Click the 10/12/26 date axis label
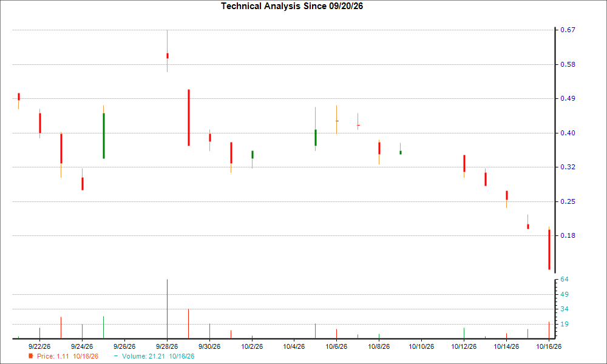The width and height of the screenshot is (607, 364). 464,346
